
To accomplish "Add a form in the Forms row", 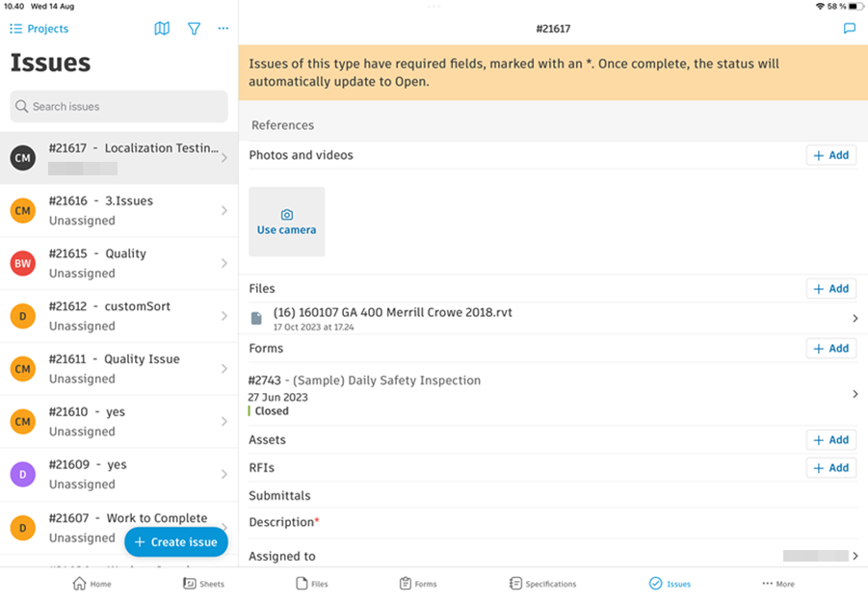I will point(831,349).
